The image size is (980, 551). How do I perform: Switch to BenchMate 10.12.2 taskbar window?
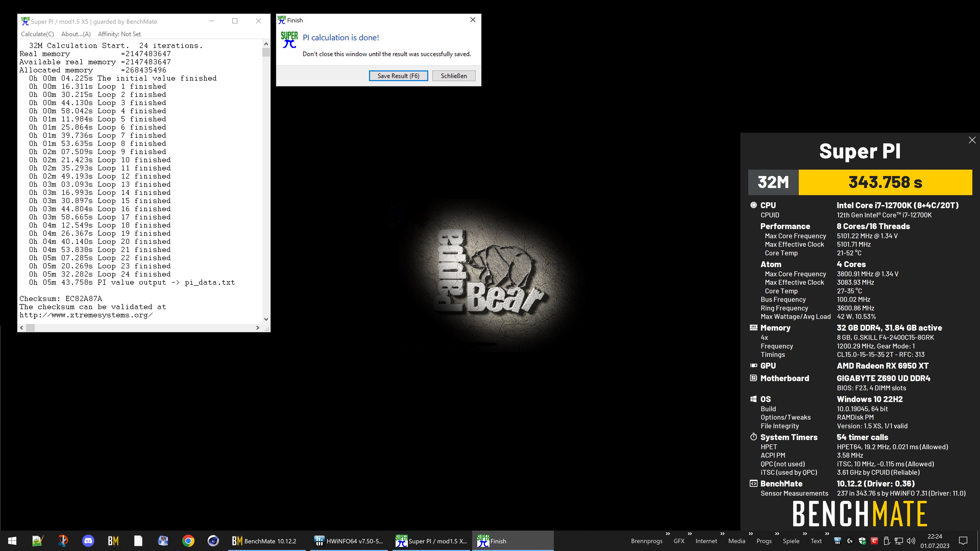pyautogui.click(x=267, y=541)
